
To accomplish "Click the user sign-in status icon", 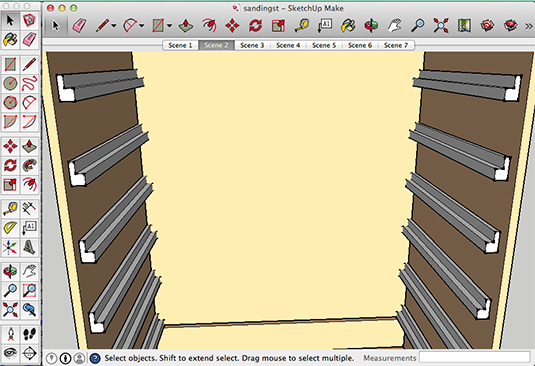I will (x=79, y=358).
